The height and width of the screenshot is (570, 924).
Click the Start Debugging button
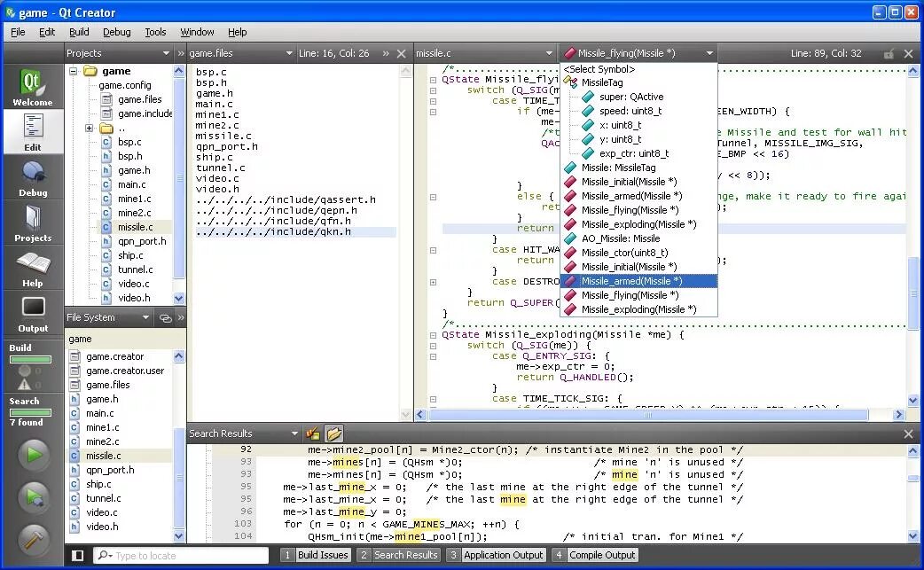[x=34, y=497]
